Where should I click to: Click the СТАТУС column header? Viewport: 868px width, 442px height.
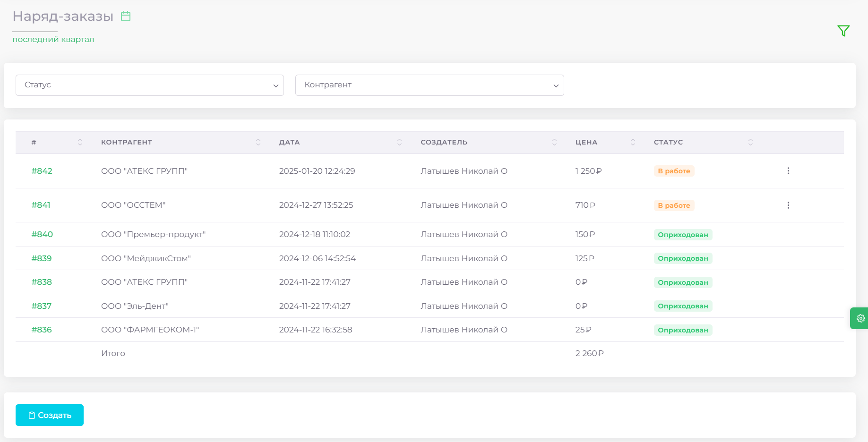668,142
